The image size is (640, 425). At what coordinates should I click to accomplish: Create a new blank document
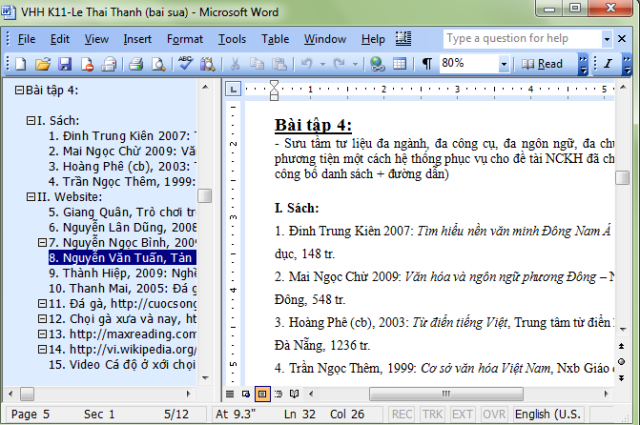click(x=22, y=64)
